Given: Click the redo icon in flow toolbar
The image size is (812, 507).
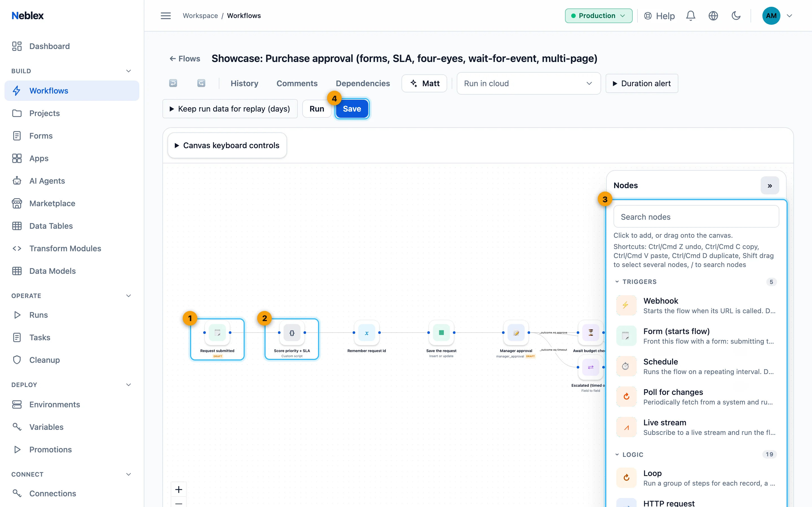Looking at the screenshot, I should pos(201,83).
